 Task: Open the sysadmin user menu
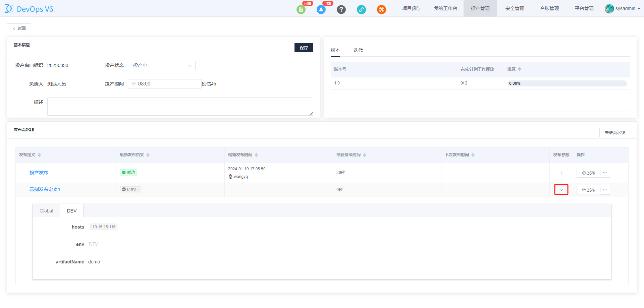[623, 9]
